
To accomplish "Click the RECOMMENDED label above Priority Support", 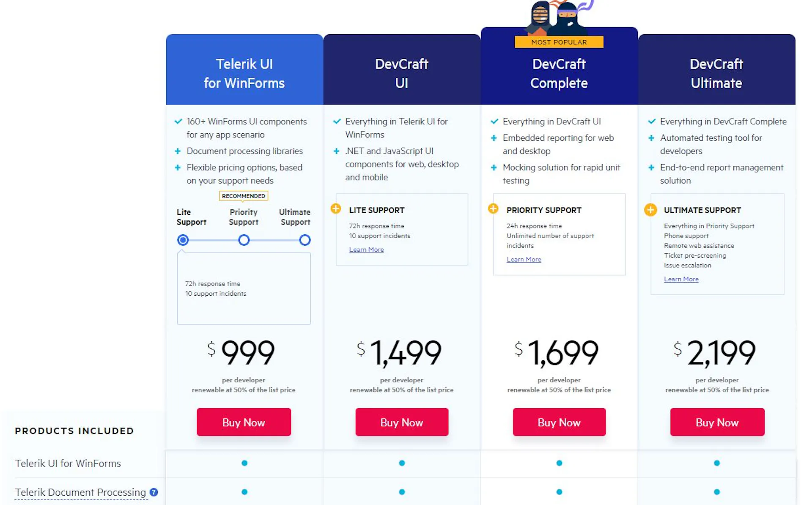I will [x=244, y=196].
